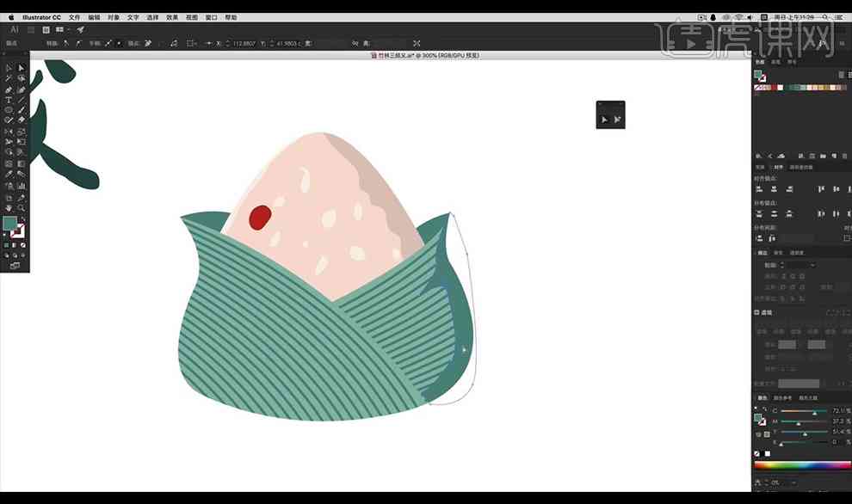This screenshot has height=504, width=852.
Task: Toggle the width and height constrain link
Action: (355, 43)
